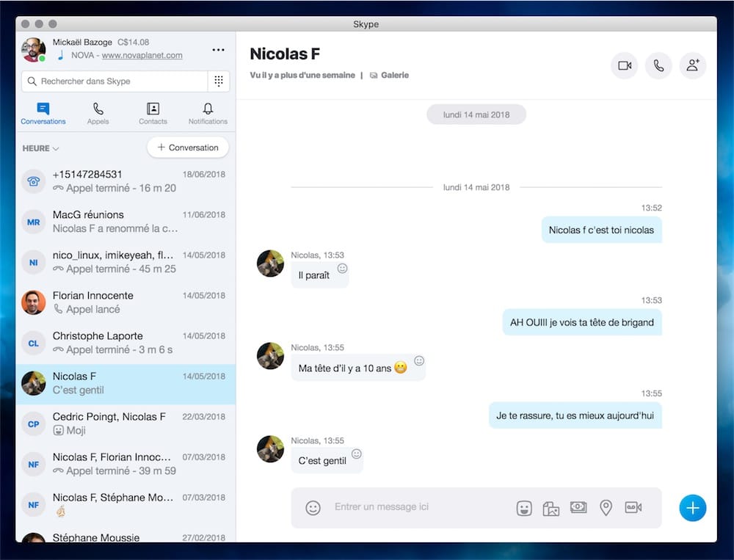Open the more options ellipsis menu
This screenshot has width=734, height=560.
[x=218, y=50]
